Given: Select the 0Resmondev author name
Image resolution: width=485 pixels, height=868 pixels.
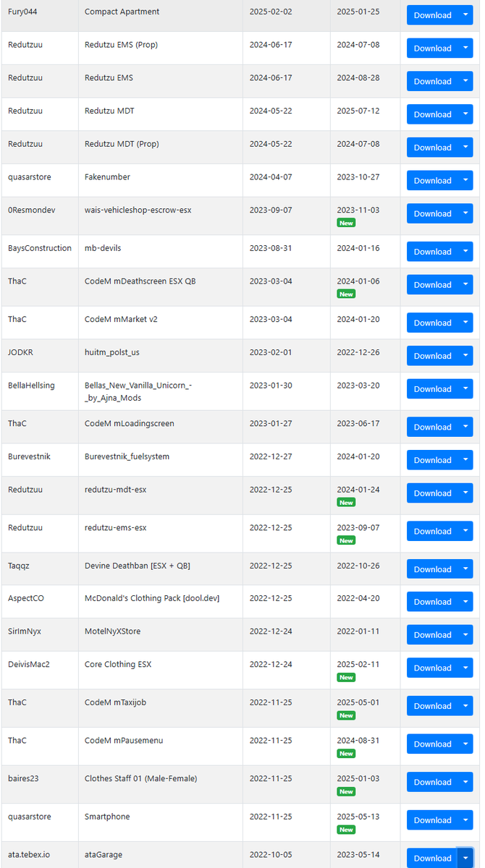Looking at the screenshot, I should click(x=31, y=210).
